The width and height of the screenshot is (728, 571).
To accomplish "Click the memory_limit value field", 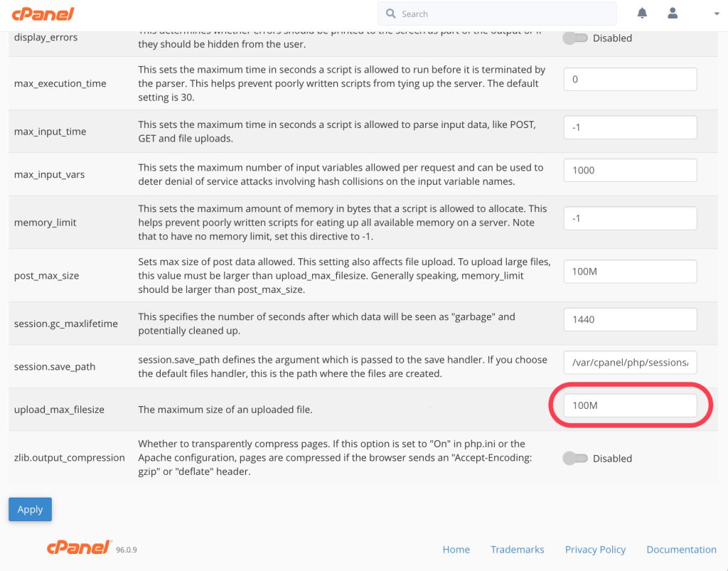I will pos(630,218).
